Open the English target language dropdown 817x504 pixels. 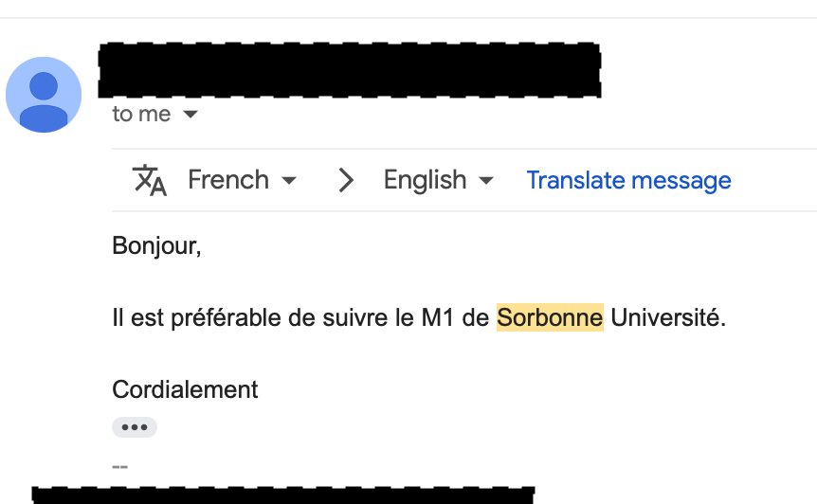486,180
